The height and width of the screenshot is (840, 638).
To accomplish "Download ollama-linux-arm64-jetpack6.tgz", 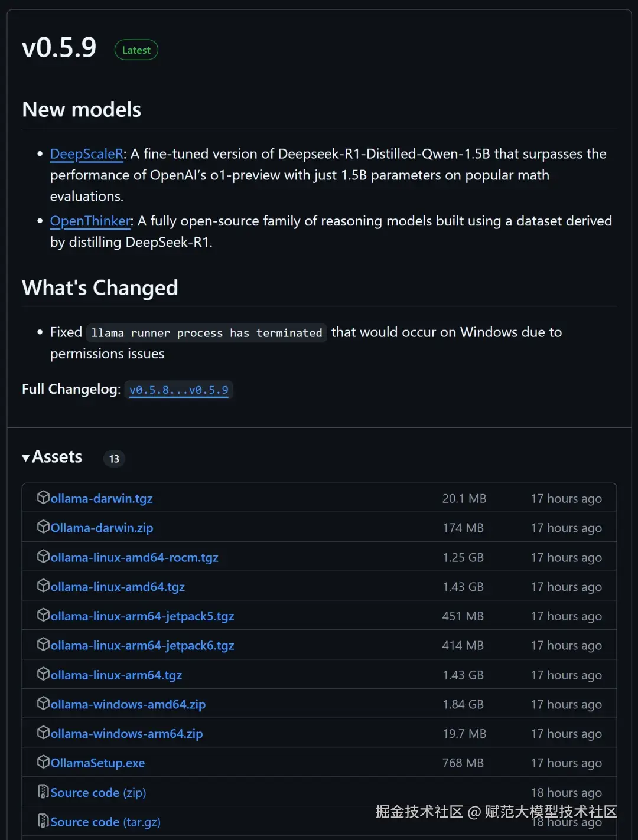I will click(x=142, y=646).
